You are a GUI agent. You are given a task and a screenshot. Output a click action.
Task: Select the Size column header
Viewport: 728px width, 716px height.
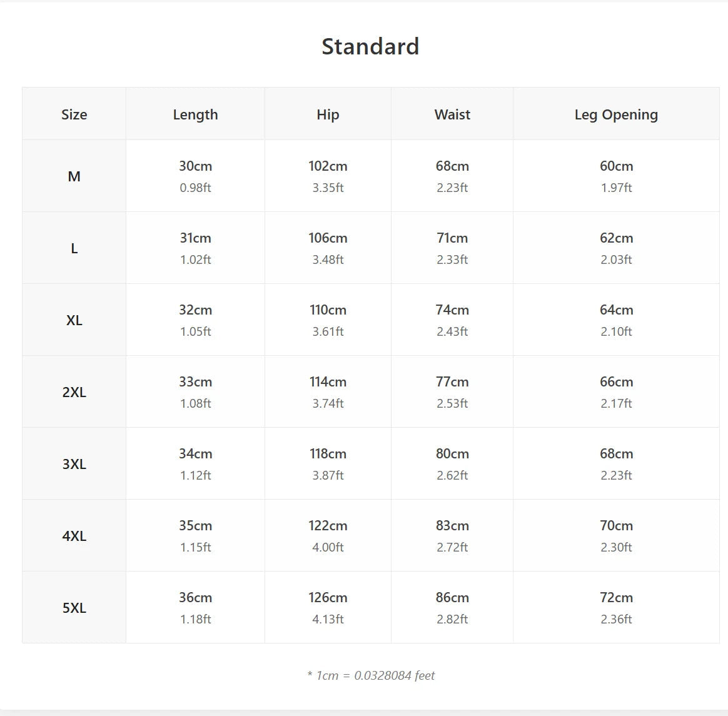(x=74, y=114)
